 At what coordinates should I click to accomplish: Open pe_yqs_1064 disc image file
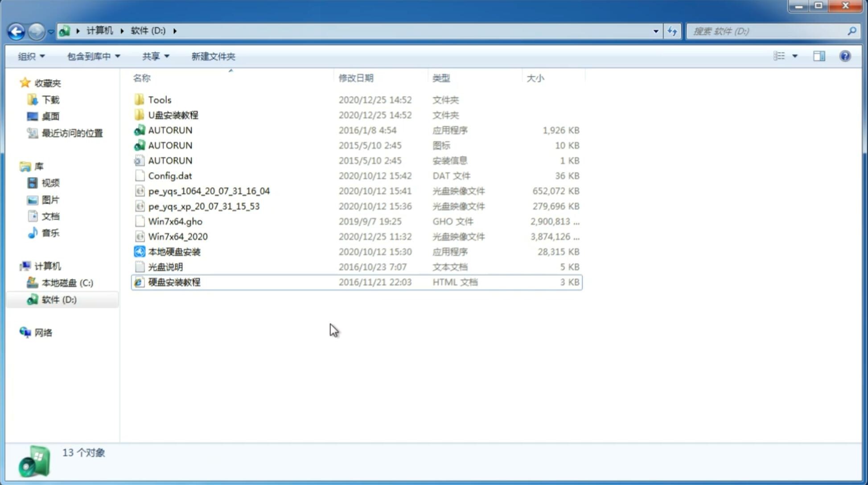[x=209, y=191]
